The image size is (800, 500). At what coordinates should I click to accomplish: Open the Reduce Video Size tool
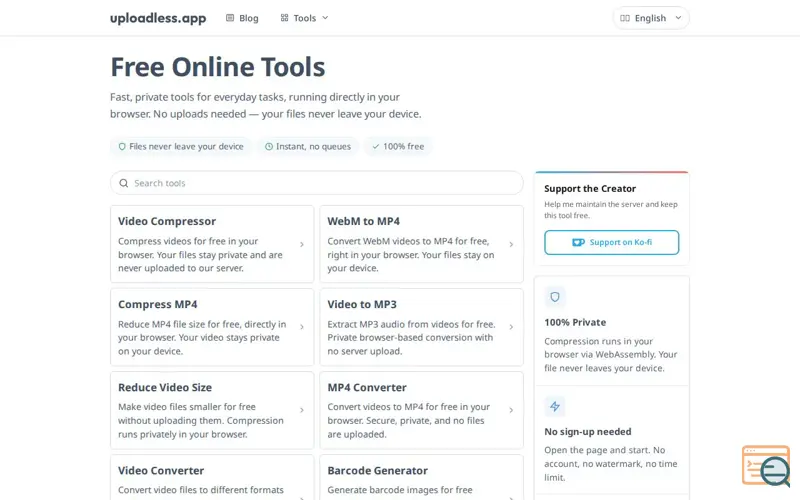coord(212,410)
